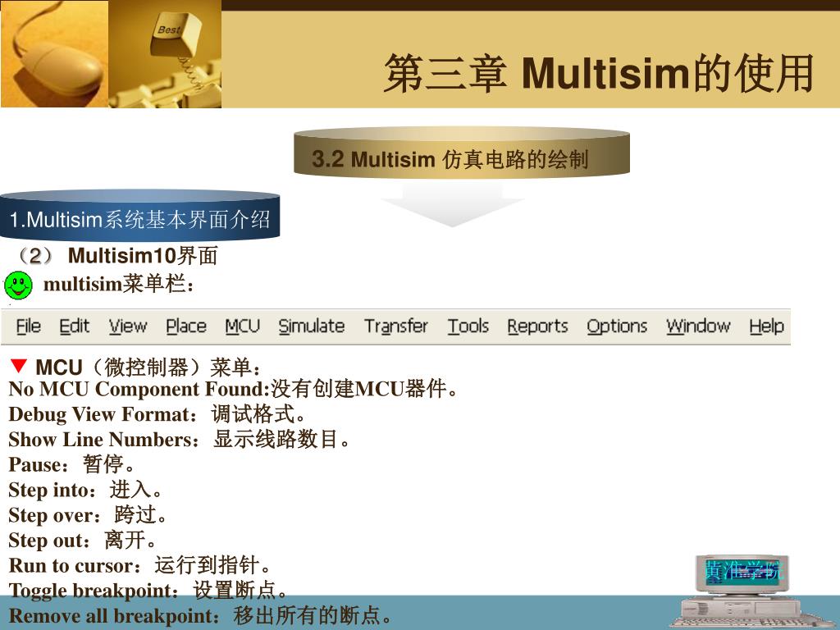
Task: Click the line 'Pause: 暂停'
Action: (72, 464)
